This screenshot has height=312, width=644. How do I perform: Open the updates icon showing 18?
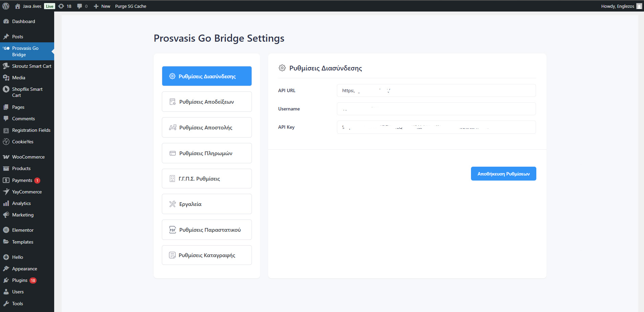tap(61, 6)
